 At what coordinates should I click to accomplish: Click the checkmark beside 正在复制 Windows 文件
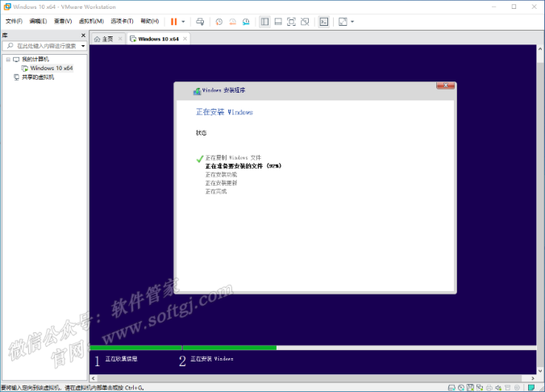click(x=199, y=159)
